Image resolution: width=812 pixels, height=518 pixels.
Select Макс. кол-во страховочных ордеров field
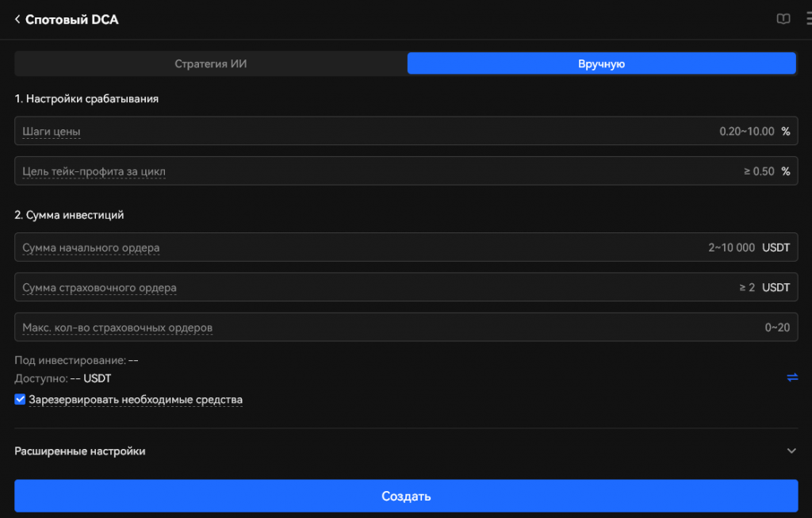406,327
